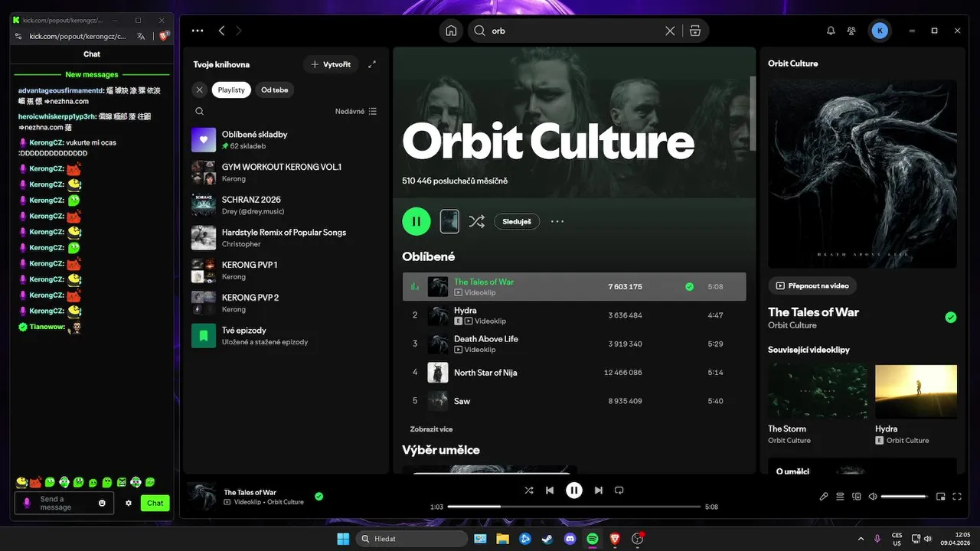Clear the search text 'orb'
Screen dimensions: 980x551
670,31
